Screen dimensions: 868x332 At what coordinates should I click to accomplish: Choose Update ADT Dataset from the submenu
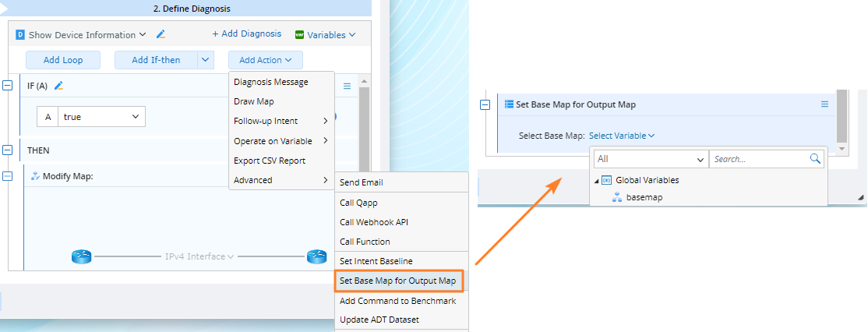[x=402, y=320]
